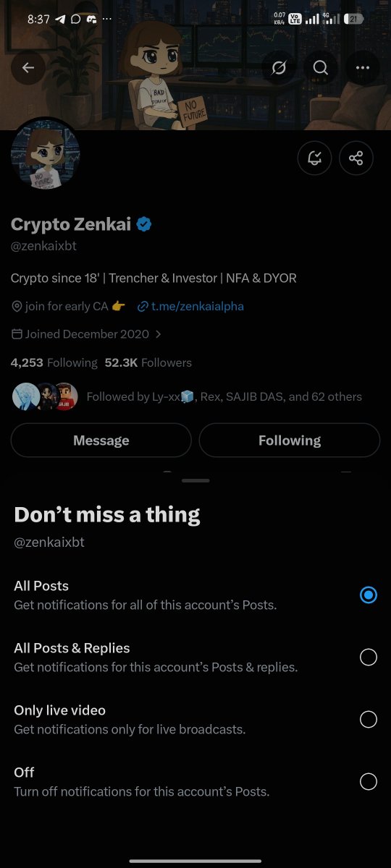This screenshot has width=391, height=868.
Task: Turn notifications Off radio button
Action: tap(369, 782)
